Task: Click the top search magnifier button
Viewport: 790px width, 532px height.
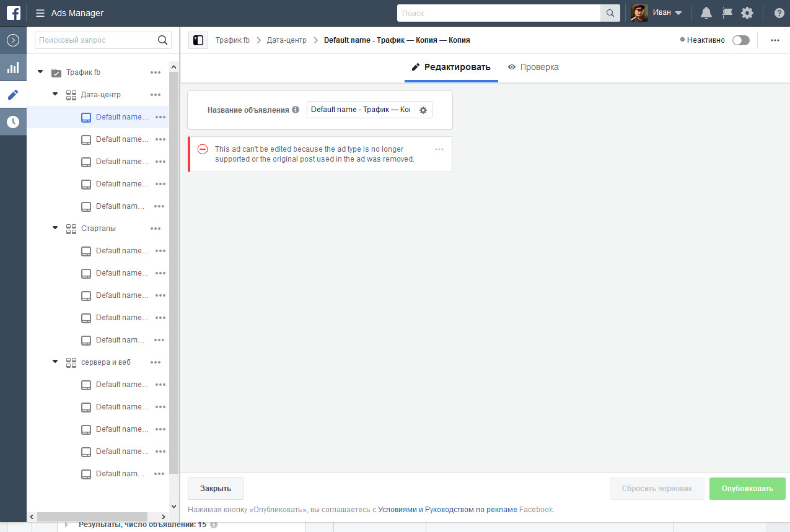Action: pyautogui.click(x=610, y=13)
